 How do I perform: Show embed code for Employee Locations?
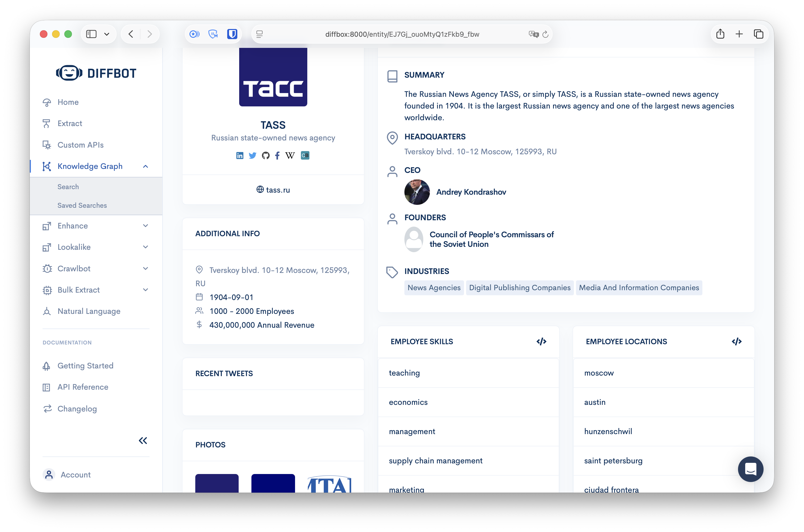[x=736, y=342]
